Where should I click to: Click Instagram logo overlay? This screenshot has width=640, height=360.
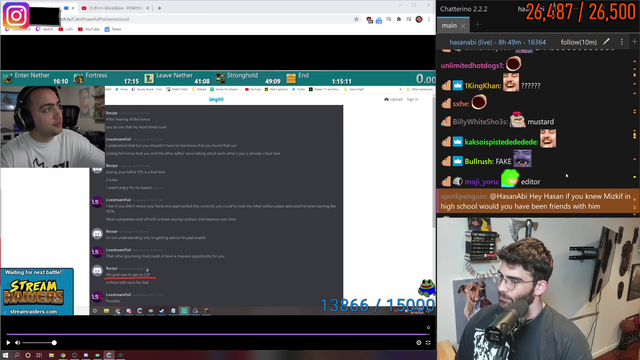pos(16,16)
